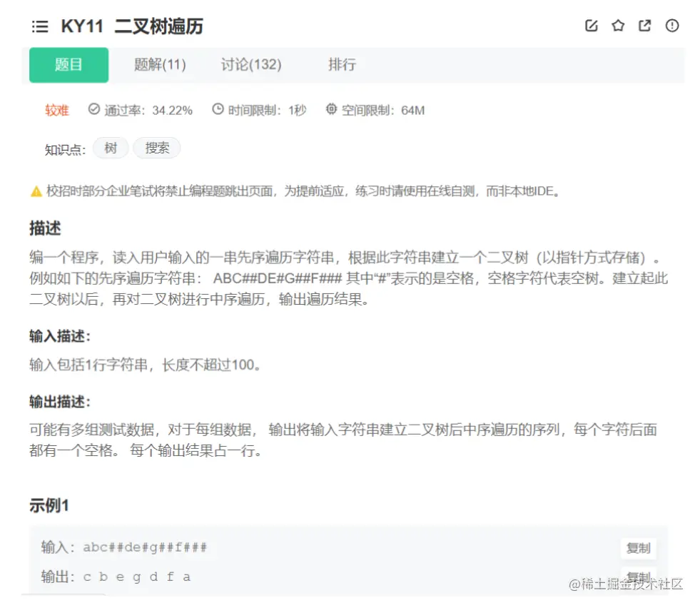Click the title KY11 二叉树遍历
The width and height of the screenshot is (700, 608).
pyautogui.click(x=132, y=26)
